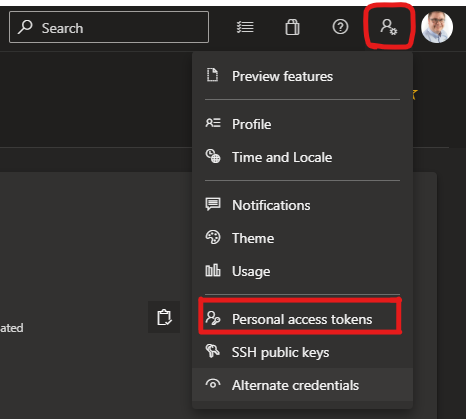Go to Personal access tokens
This screenshot has width=466, height=419.
point(302,319)
